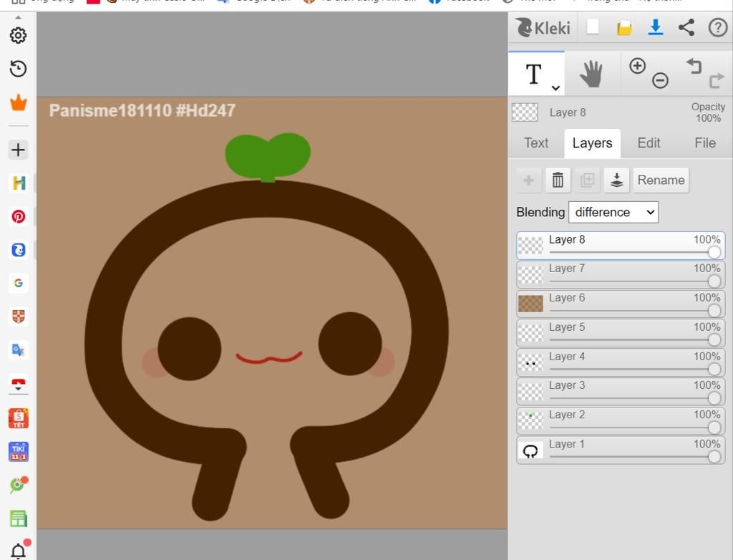Open the red download-arrow sidebar shortcut

pyautogui.click(x=18, y=384)
